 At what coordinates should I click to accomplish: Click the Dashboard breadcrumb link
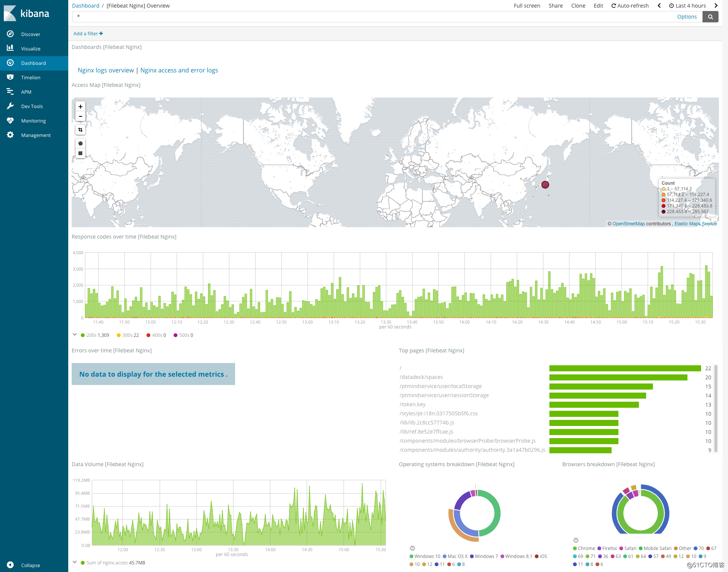coord(86,6)
